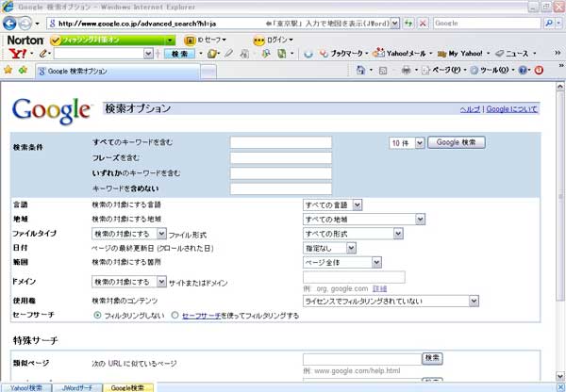The image size is (566, 392).
Task: Open a new blank browser tab
Action: (x=208, y=72)
